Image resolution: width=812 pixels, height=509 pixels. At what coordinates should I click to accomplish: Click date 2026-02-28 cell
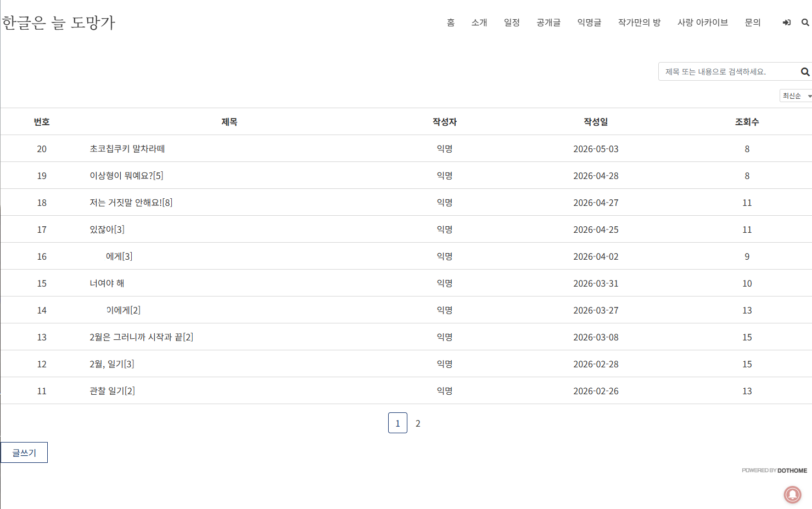596,364
